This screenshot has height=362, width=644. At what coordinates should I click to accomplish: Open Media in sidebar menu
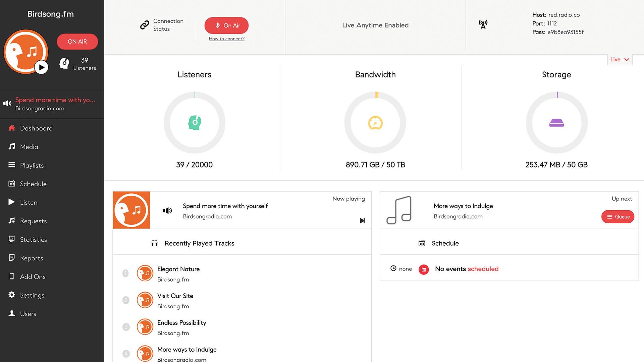pyautogui.click(x=29, y=147)
